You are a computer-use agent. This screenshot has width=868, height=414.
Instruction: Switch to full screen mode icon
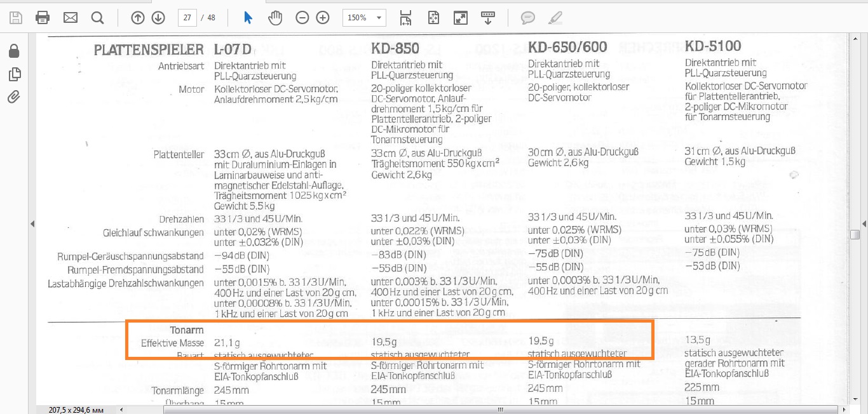(x=461, y=18)
